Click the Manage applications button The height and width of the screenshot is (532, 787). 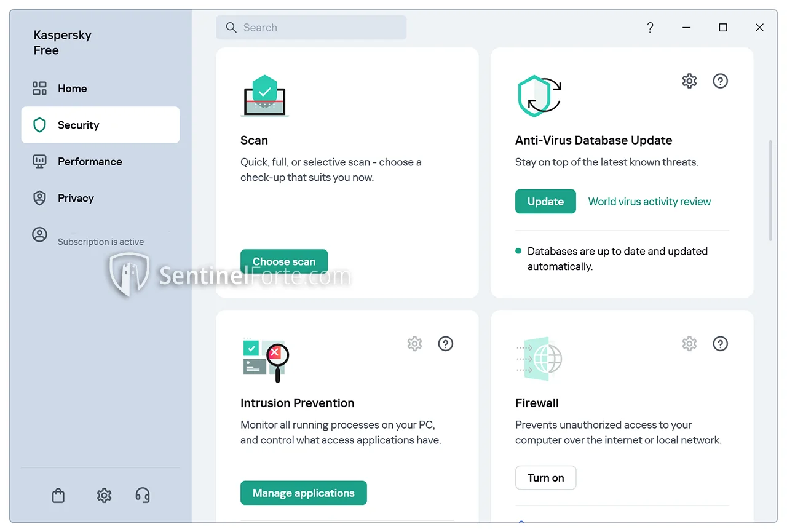(304, 493)
